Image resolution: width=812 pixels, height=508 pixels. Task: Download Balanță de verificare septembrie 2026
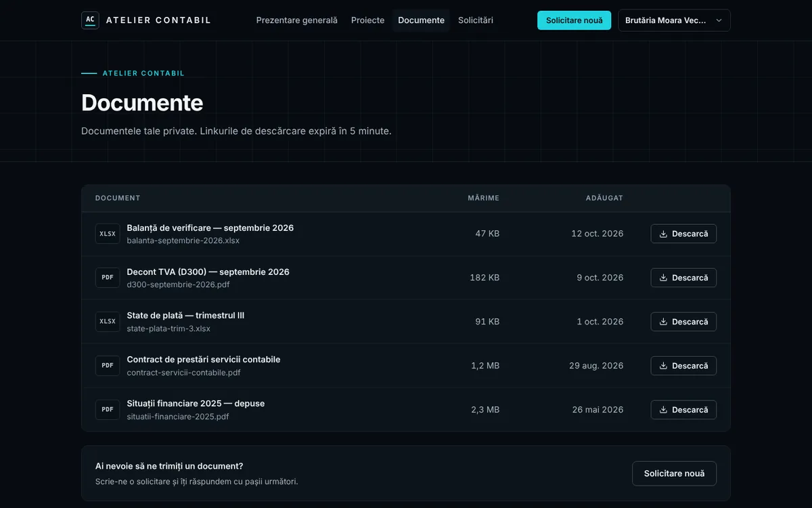(x=683, y=234)
